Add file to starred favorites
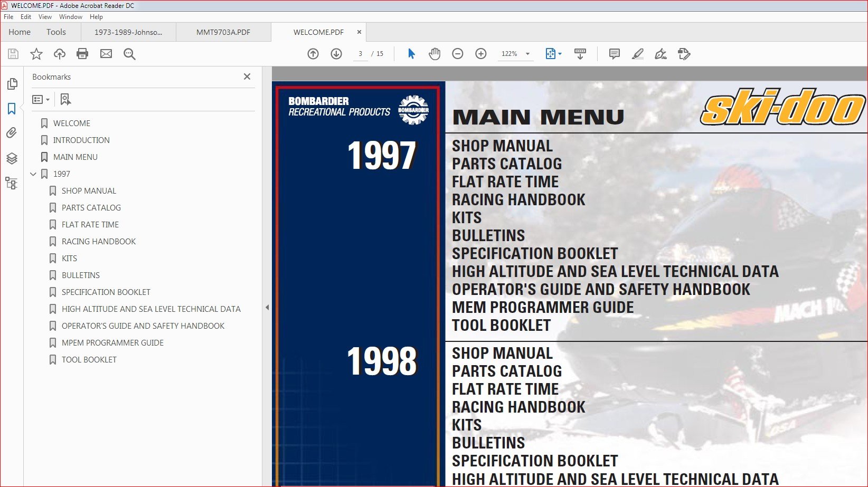Image resolution: width=868 pixels, height=487 pixels. [36, 54]
